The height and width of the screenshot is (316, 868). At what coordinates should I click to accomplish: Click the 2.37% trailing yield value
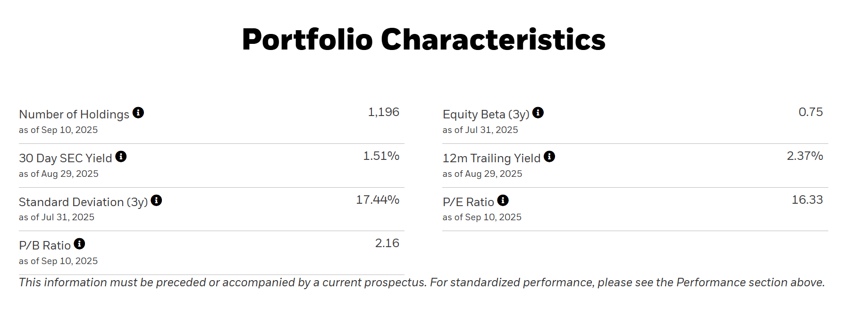click(805, 156)
